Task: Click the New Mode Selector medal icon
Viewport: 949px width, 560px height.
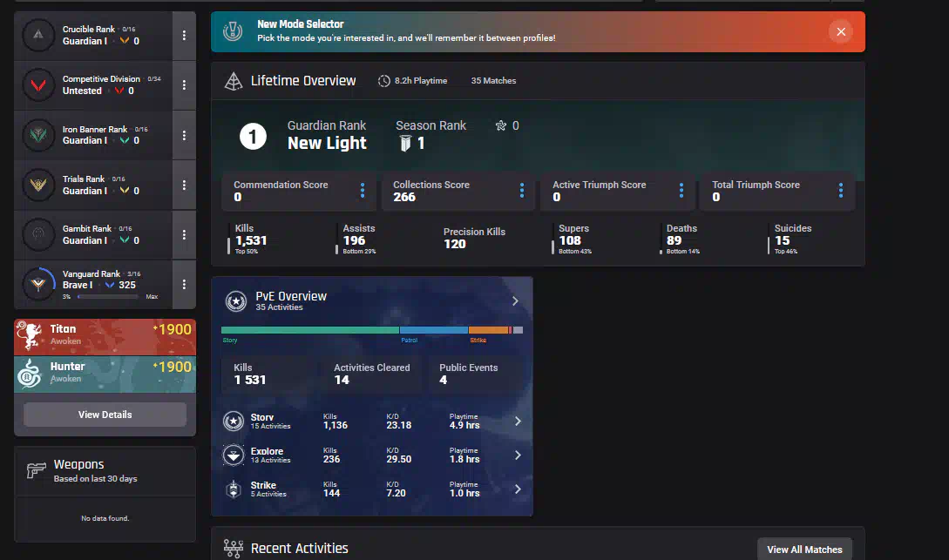Action: click(x=233, y=30)
